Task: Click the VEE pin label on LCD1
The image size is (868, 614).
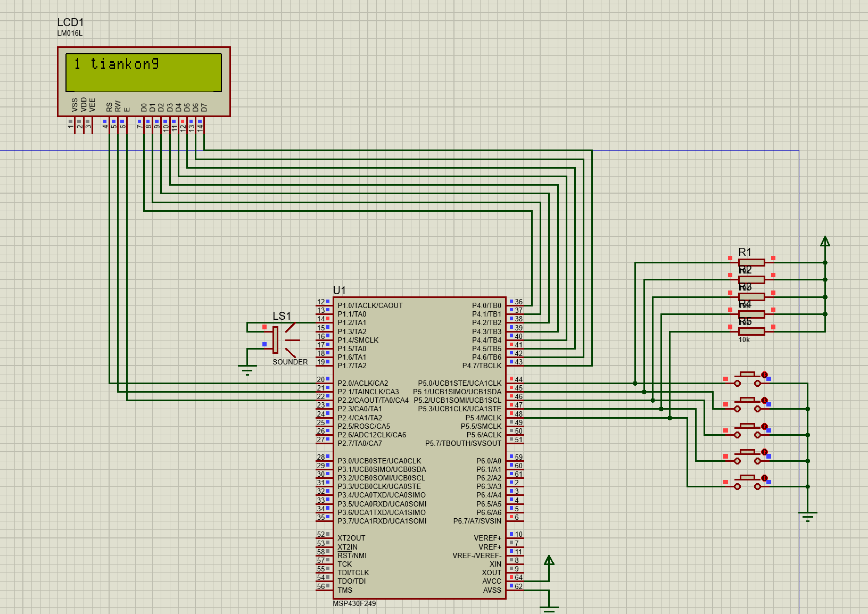Action: [92, 105]
